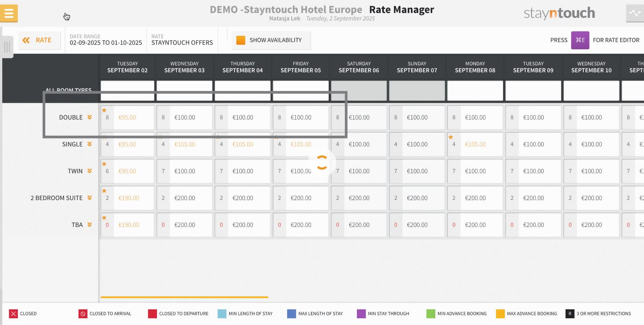Click the staytouch logo

pos(559,13)
